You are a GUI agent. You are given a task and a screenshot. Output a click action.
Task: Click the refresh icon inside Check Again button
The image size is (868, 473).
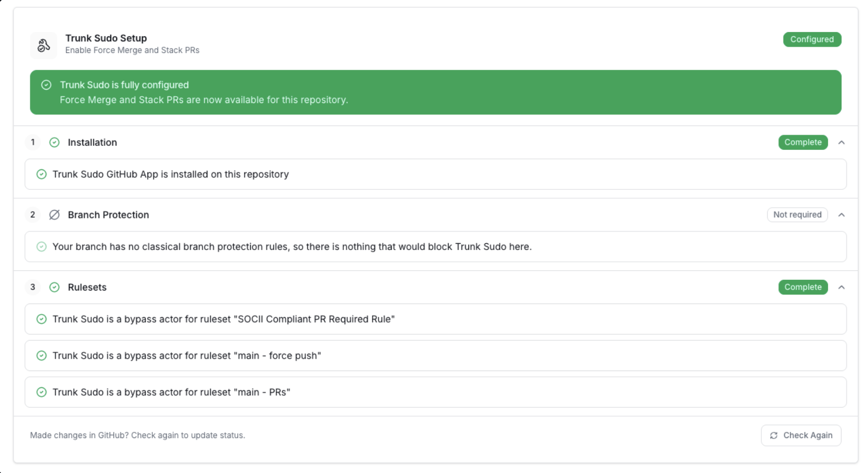[774, 435]
